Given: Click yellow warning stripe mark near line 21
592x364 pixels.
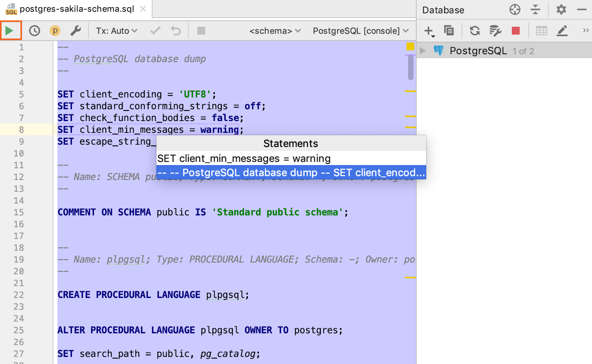Looking at the screenshot, I should tap(410, 278).
